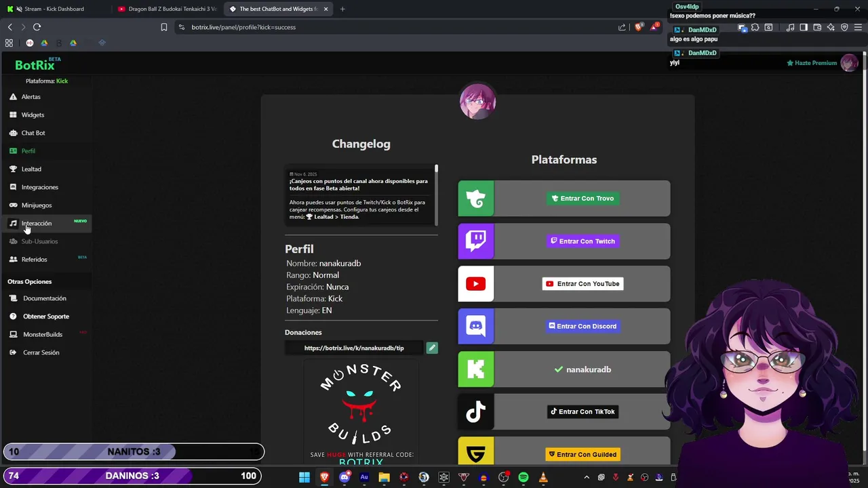Viewport: 868px width, 488px height.
Task: Open the Widgets section
Action: point(33,115)
